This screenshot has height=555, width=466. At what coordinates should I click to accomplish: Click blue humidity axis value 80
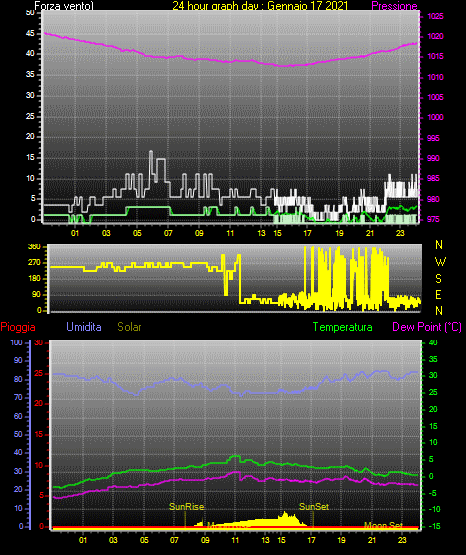click(x=18, y=379)
